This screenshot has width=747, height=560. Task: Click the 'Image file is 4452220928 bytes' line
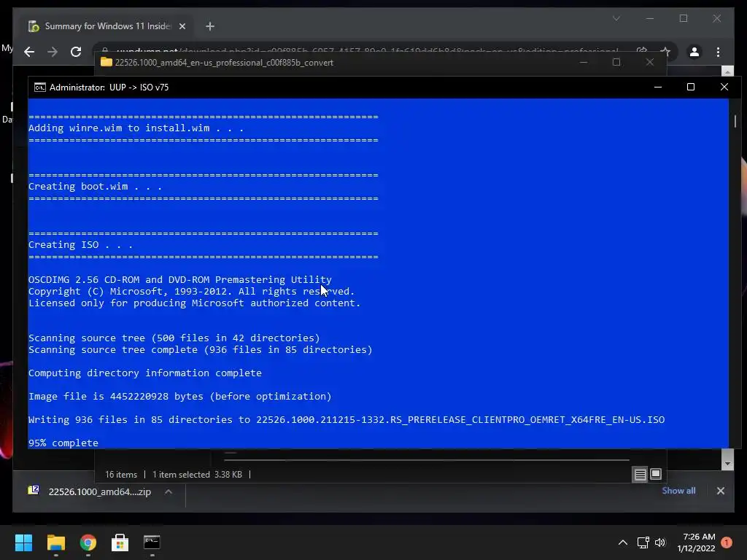tap(180, 396)
